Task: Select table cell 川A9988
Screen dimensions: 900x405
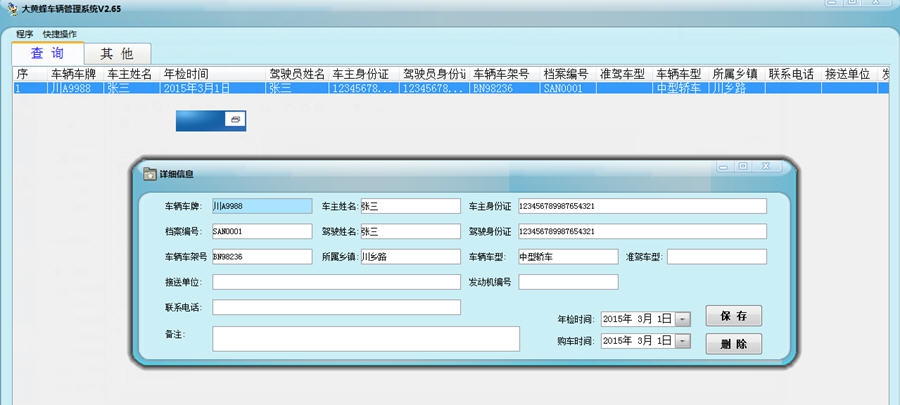Action: tap(76, 88)
